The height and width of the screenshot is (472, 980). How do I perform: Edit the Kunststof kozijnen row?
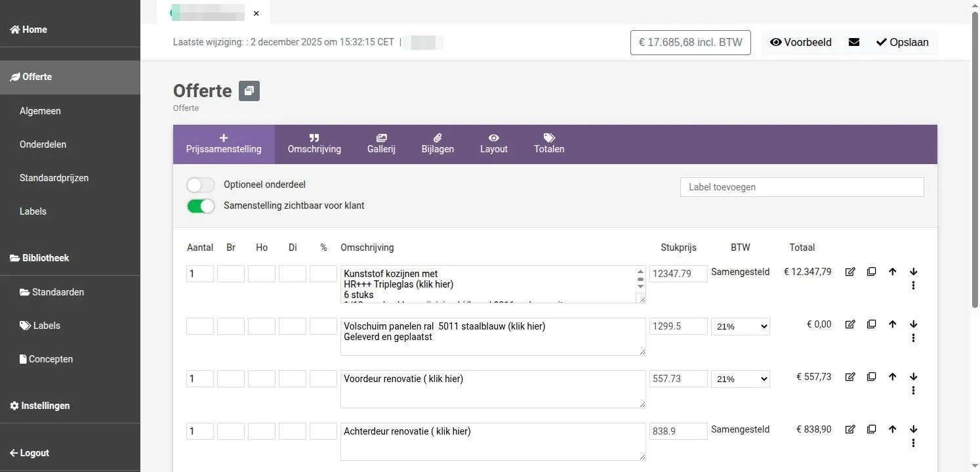850,272
